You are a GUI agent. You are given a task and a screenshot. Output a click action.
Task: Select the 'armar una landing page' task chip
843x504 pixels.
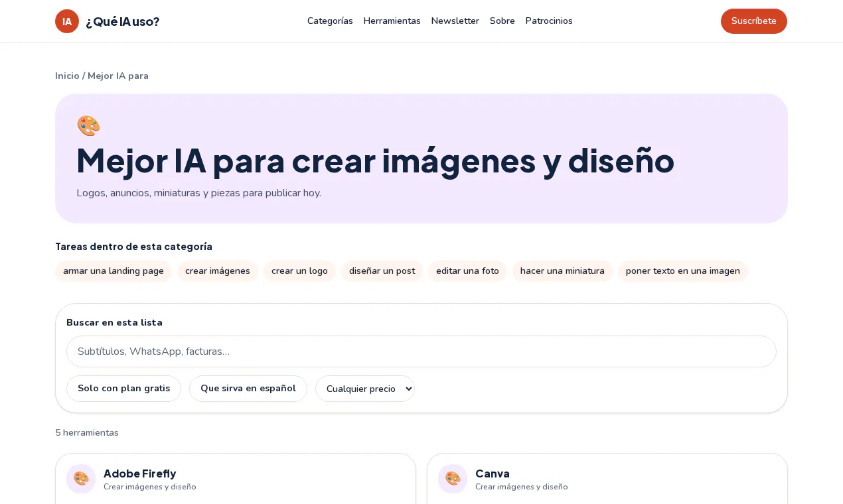[x=114, y=271]
